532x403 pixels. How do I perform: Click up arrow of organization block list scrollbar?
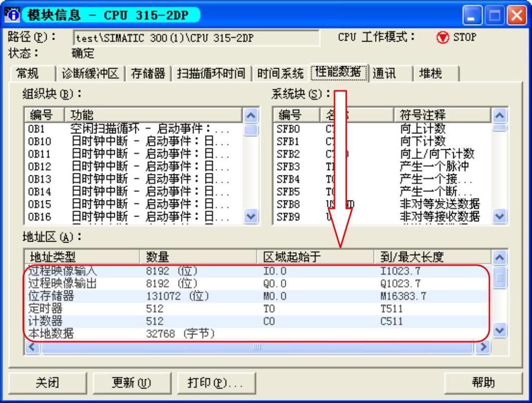click(x=251, y=116)
